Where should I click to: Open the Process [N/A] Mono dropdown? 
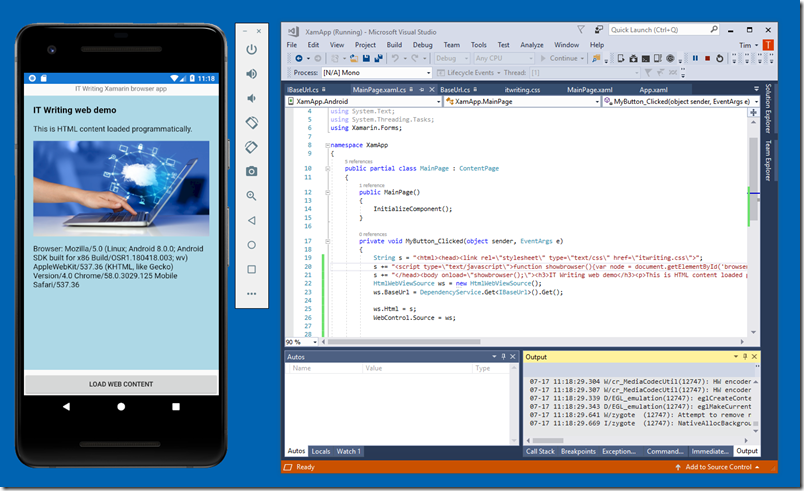pos(377,73)
